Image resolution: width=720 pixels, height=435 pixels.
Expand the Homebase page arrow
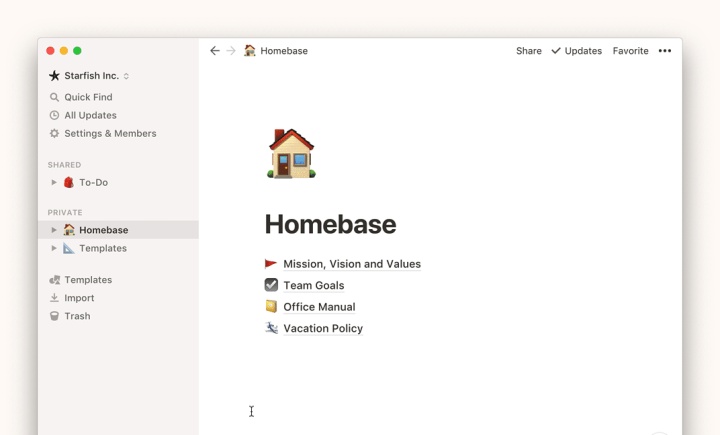click(54, 230)
